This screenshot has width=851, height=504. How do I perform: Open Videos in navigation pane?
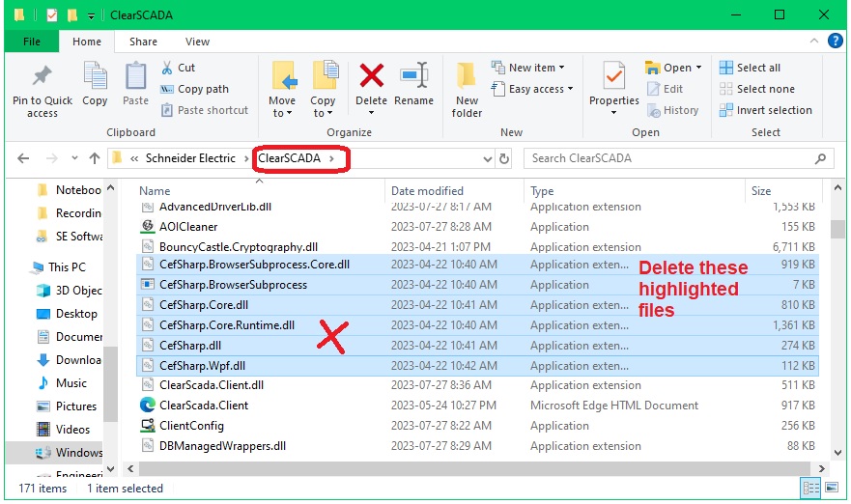(64, 430)
